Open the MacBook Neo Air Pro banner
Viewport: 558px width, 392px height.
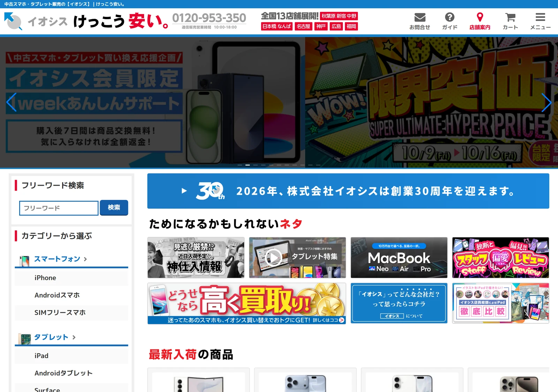tap(399, 258)
